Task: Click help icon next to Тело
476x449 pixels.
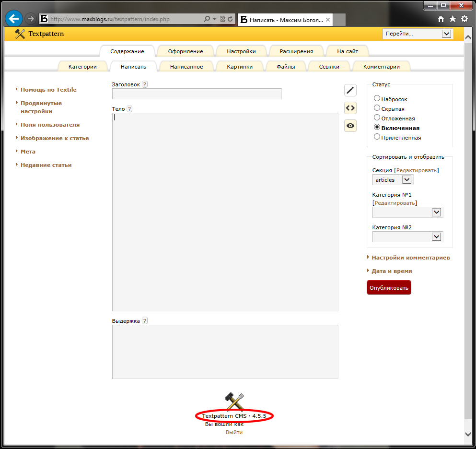Action: (x=129, y=109)
